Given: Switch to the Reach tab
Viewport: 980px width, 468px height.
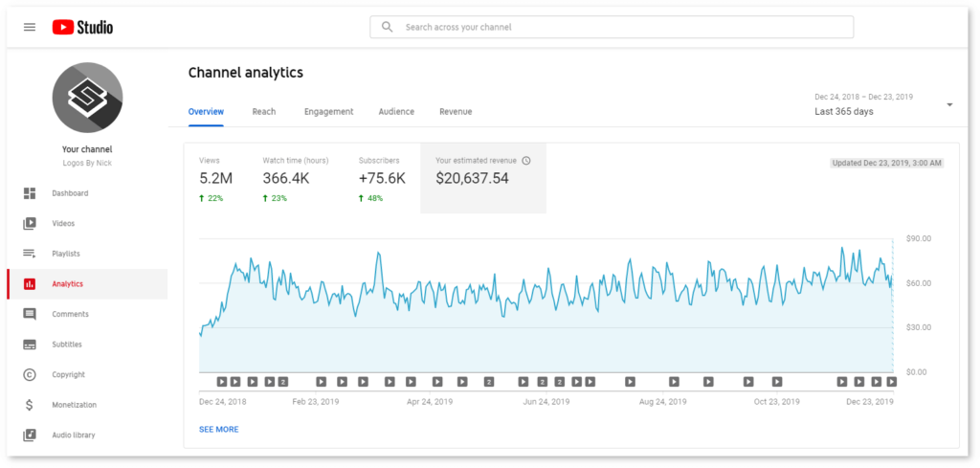Looking at the screenshot, I should [x=264, y=112].
